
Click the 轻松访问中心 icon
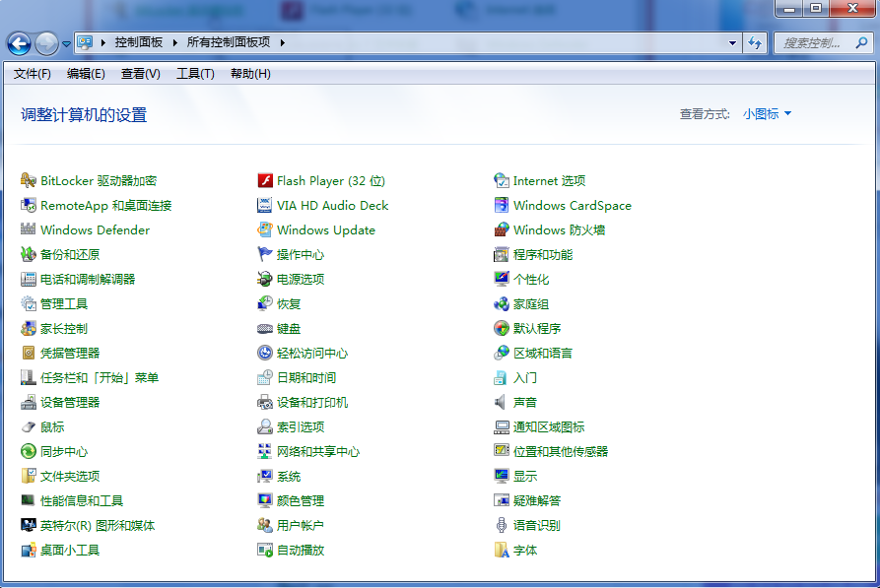265,353
